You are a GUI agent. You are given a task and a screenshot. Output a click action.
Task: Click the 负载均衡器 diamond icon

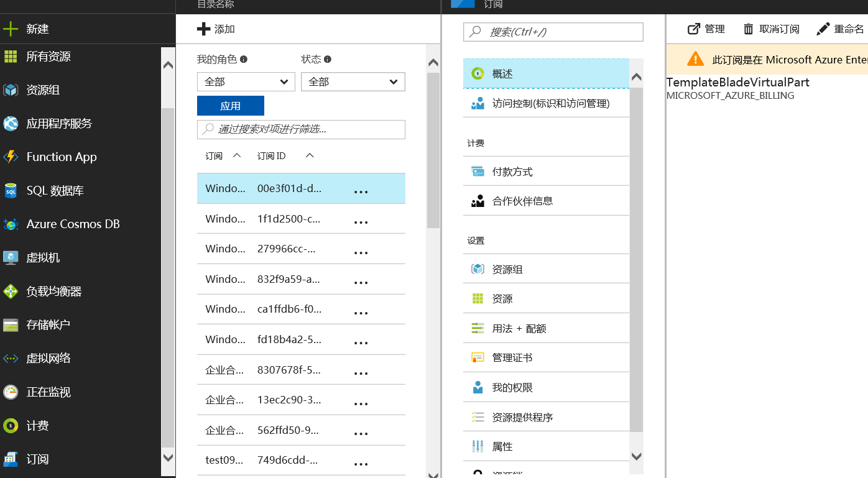click(11, 292)
